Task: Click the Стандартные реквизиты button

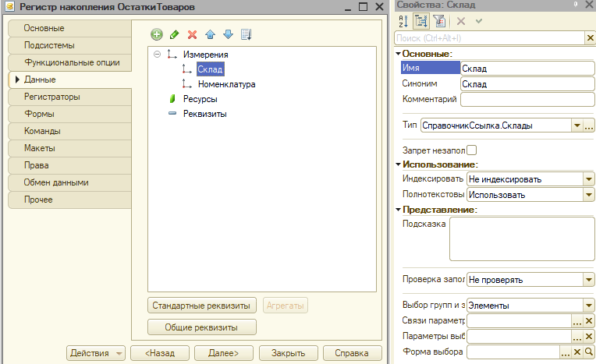Action: 201,306
